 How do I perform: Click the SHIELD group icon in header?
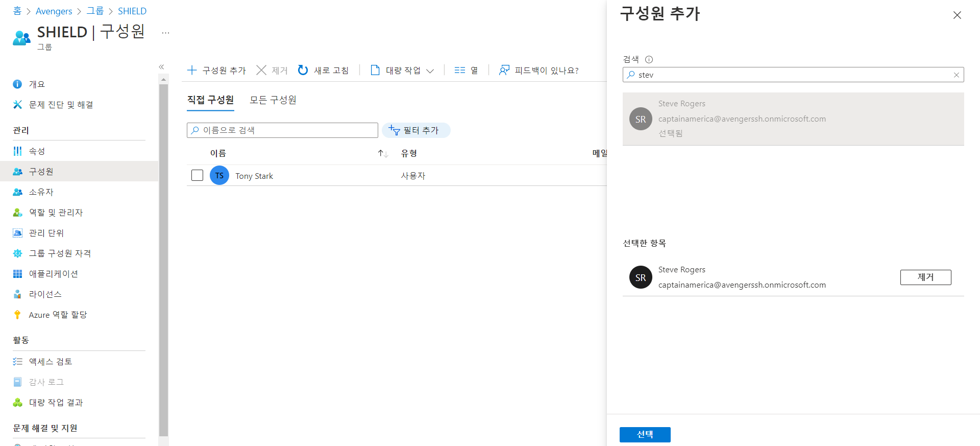click(21, 38)
